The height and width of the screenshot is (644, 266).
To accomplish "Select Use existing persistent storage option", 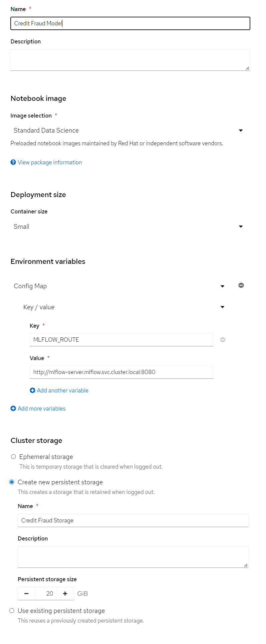I will coord(12,611).
